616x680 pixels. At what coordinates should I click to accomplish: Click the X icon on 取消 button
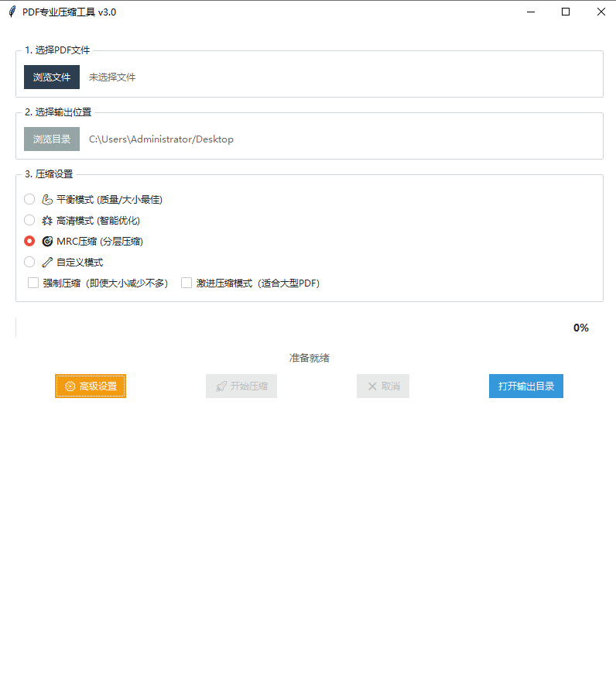pyautogui.click(x=372, y=386)
